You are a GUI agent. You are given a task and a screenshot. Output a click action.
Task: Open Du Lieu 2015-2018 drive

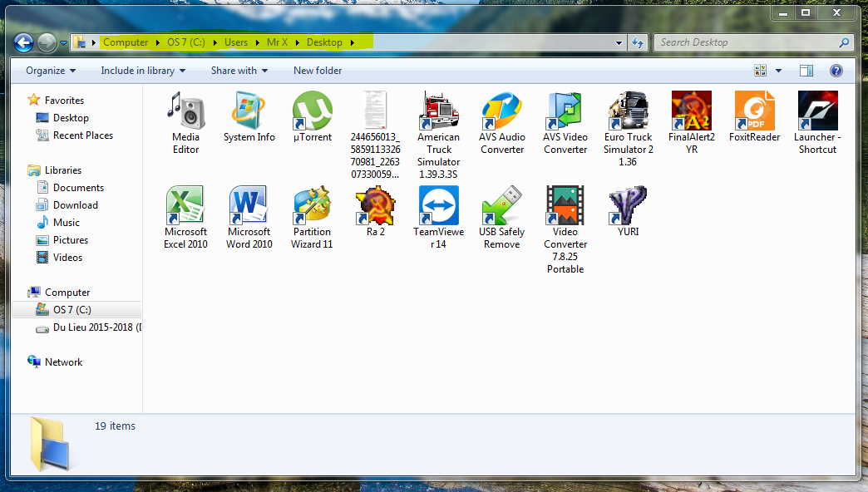(x=89, y=327)
